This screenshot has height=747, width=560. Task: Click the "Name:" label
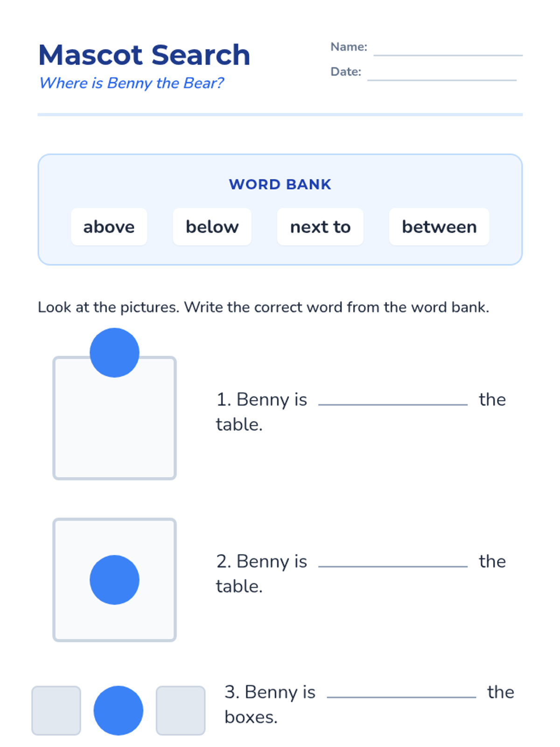tap(349, 47)
